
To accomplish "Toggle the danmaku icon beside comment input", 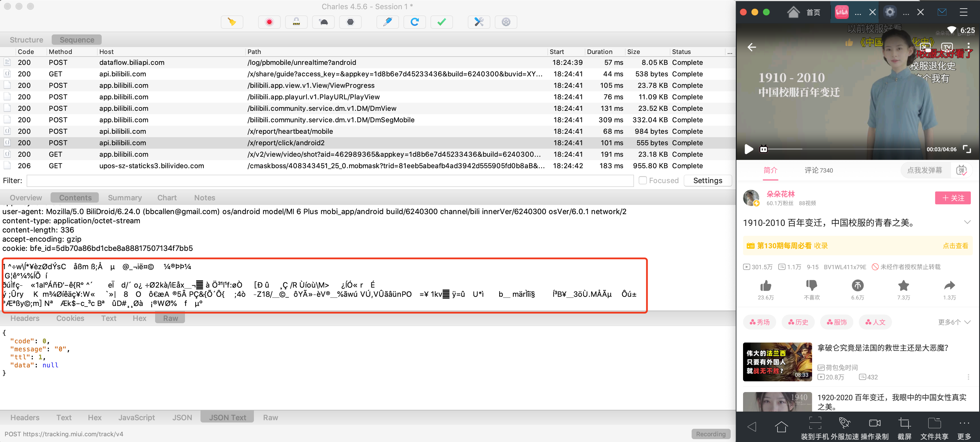I will point(961,170).
